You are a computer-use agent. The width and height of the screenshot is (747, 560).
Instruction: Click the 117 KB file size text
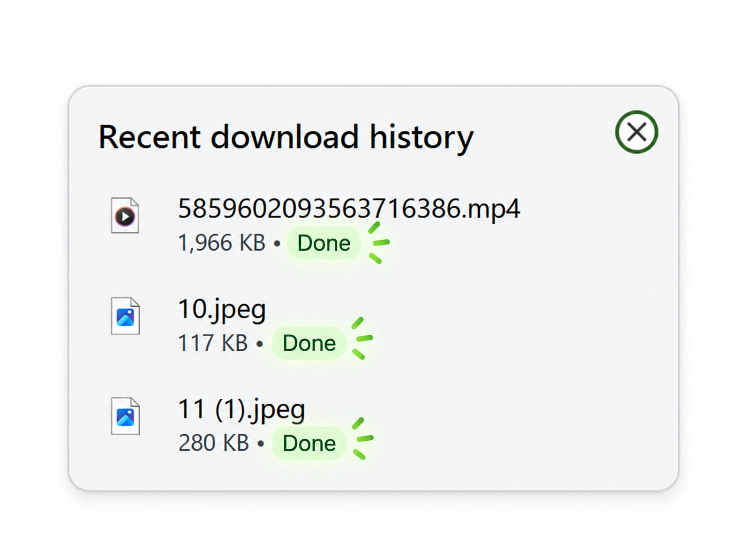point(213,343)
